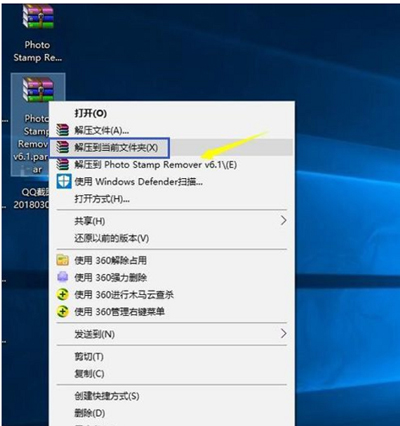Click the 360解除占用 folder icon
This screenshot has width=400, height=426.
(62, 260)
